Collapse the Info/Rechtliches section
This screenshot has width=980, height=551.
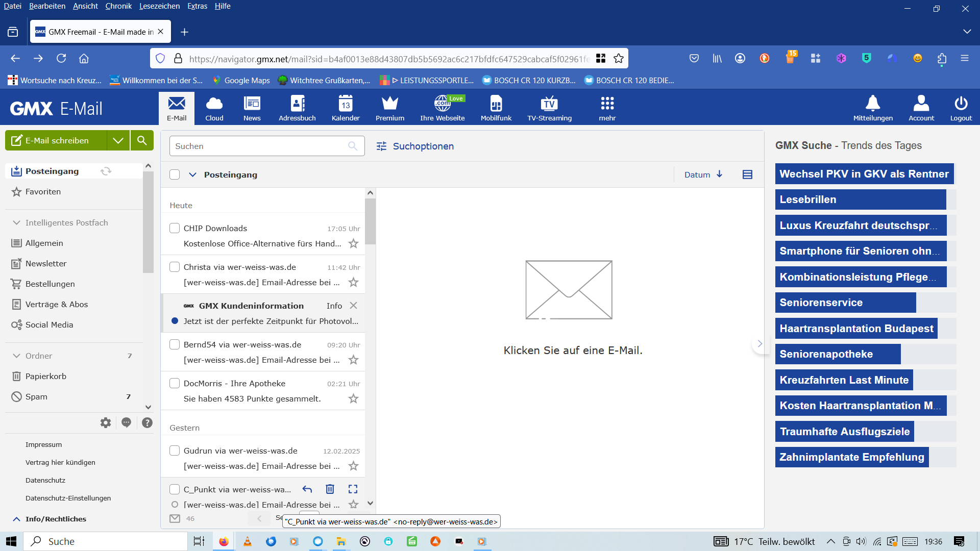pyautogui.click(x=16, y=519)
